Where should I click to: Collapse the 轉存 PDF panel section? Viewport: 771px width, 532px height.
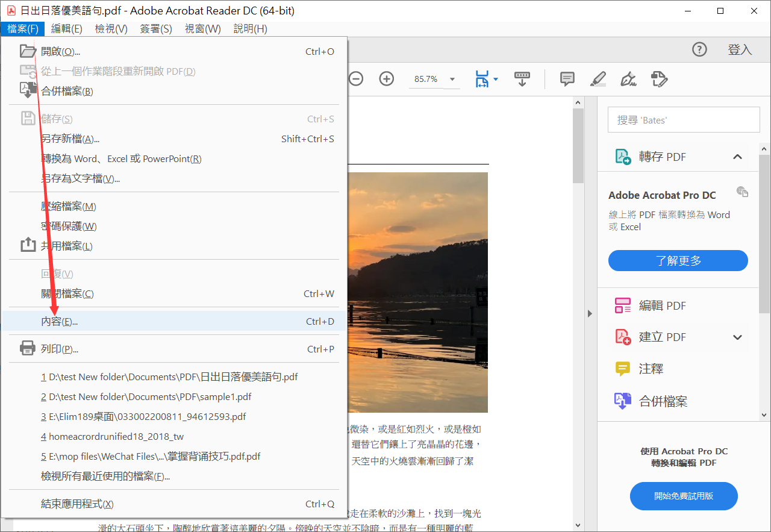tap(737, 157)
